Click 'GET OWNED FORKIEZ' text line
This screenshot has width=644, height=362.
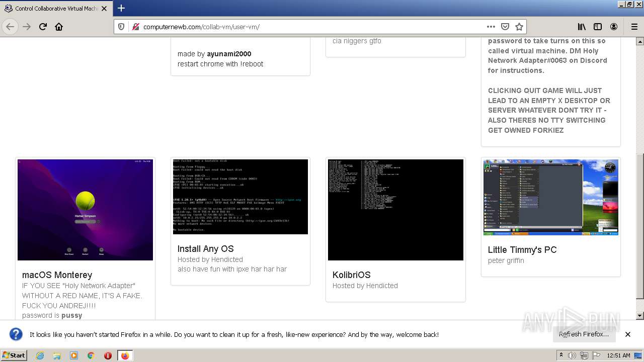(526, 130)
